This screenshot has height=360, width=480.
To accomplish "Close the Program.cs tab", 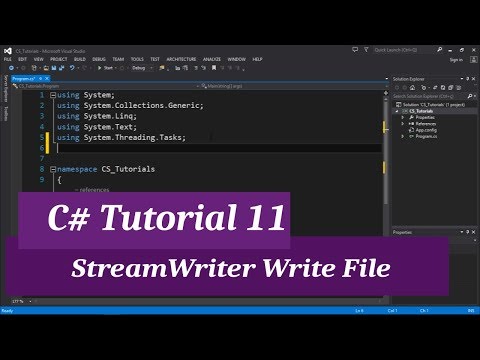I will [x=47, y=79].
